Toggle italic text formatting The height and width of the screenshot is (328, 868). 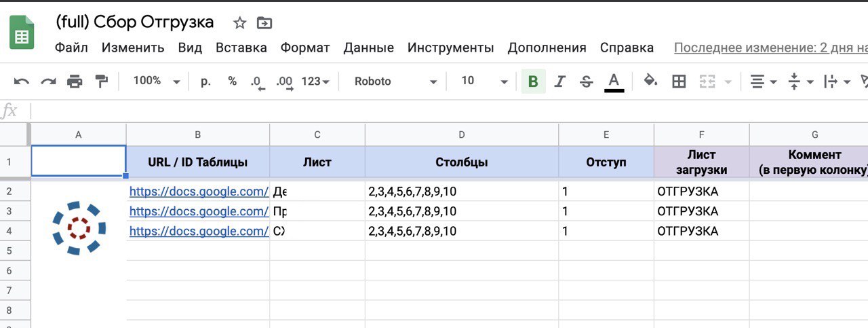click(x=559, y=81)
